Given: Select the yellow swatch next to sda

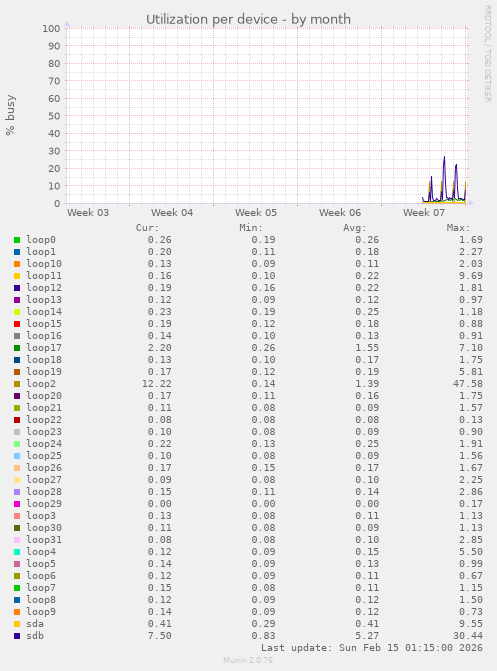Looking at the screenshot, I should (17, 624).
